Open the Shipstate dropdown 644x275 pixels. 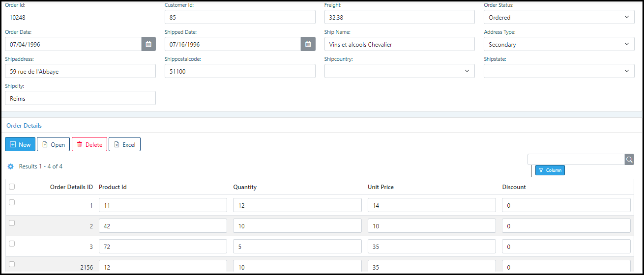pos(558,71)
